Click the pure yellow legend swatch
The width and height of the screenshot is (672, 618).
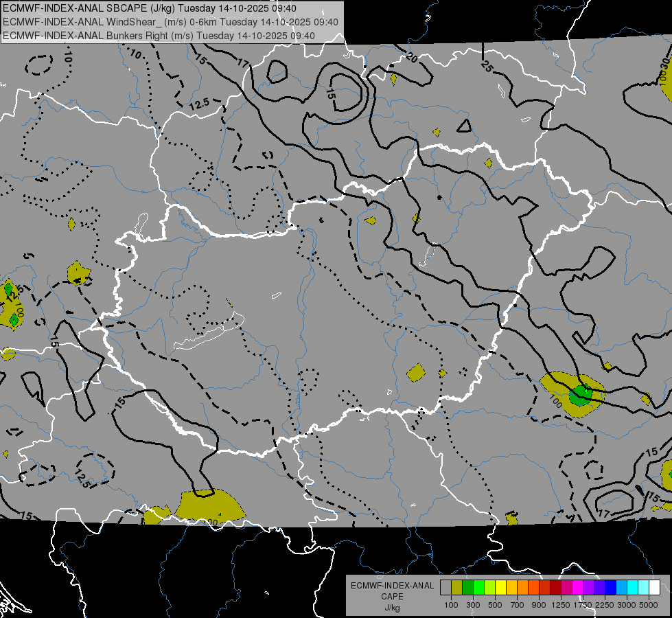[500, 587]
